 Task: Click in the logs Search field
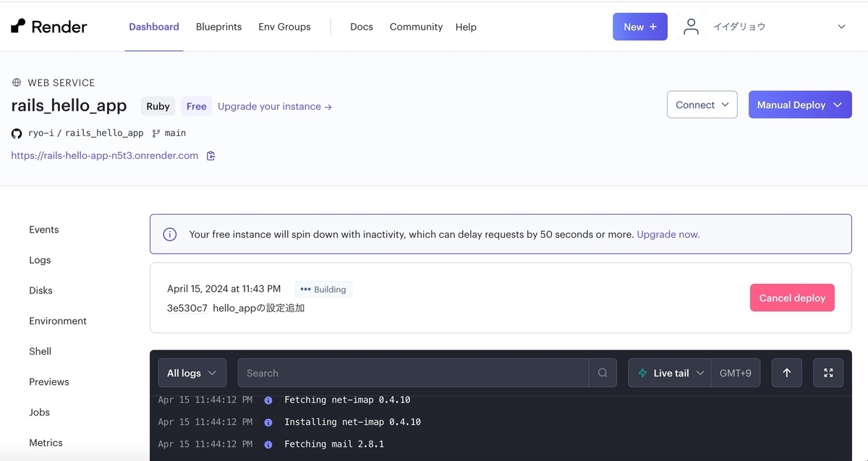coord(413,373)
